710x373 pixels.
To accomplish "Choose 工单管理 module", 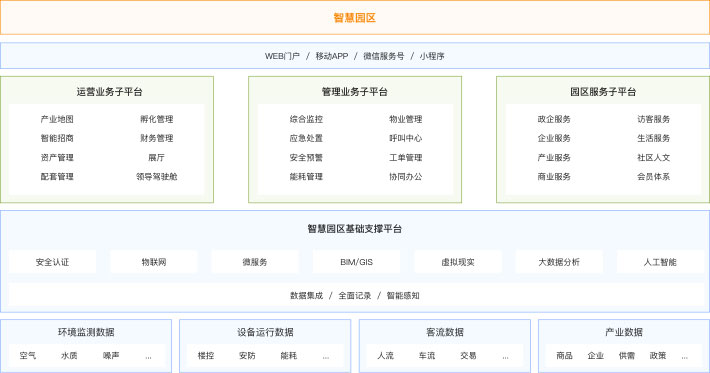I will [406, 158].
